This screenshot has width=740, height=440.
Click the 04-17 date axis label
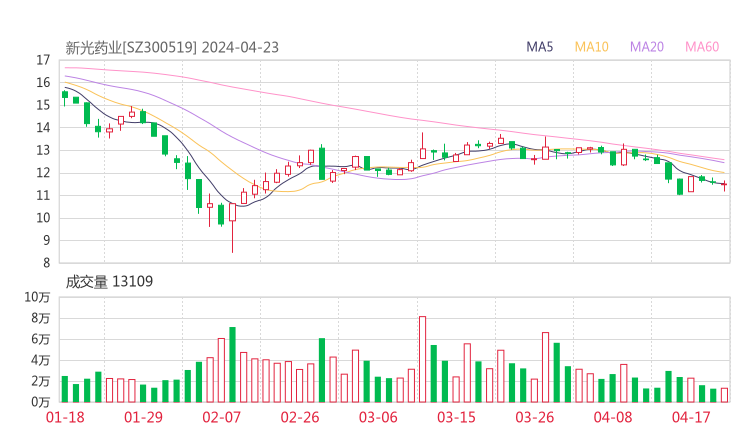pos(691,417)
